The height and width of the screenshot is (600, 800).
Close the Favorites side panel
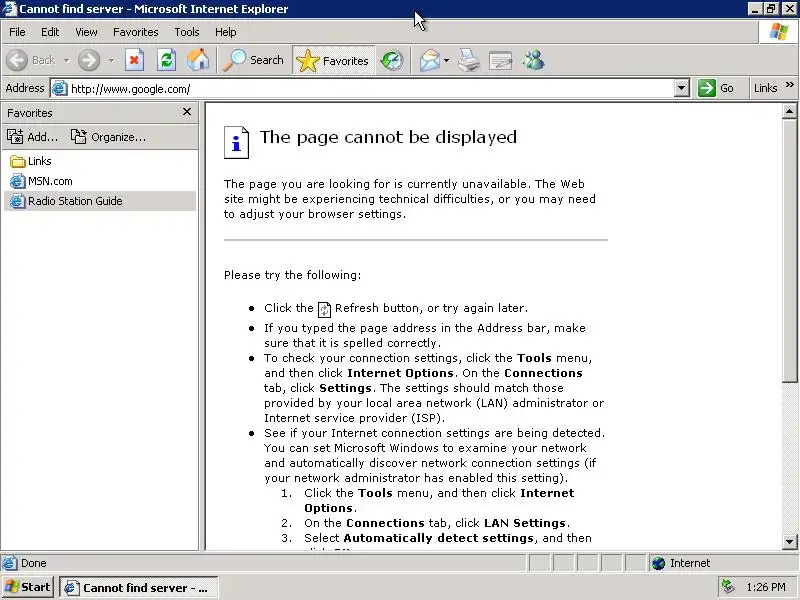187,112
